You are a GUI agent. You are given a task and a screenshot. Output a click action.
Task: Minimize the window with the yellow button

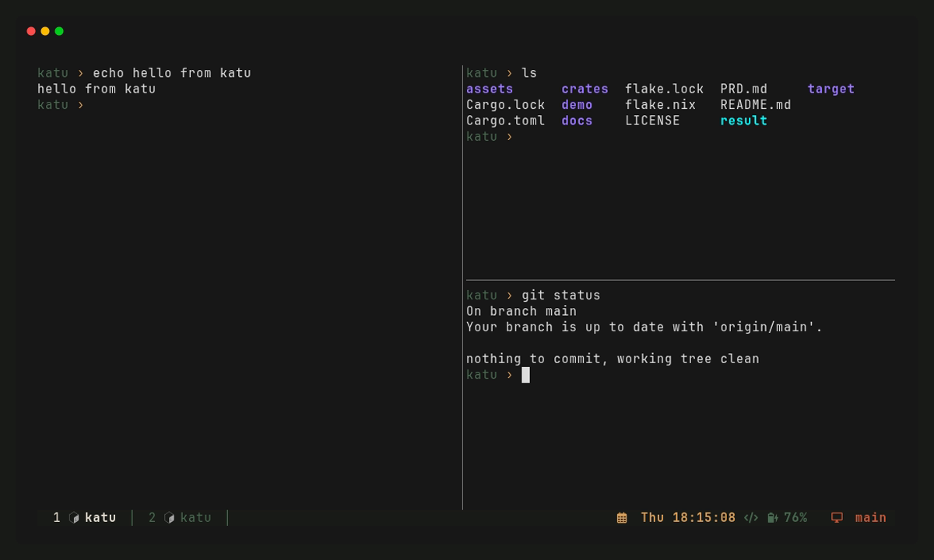coord(45,31)
